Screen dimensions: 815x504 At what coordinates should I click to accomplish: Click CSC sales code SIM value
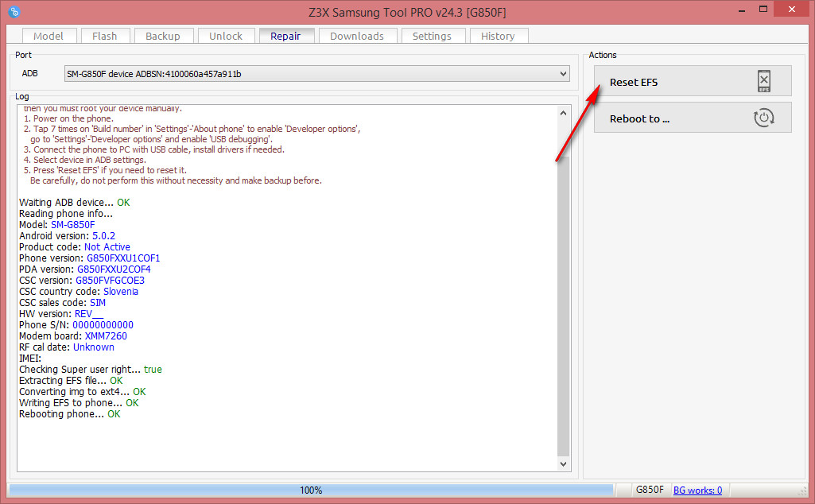98,302
